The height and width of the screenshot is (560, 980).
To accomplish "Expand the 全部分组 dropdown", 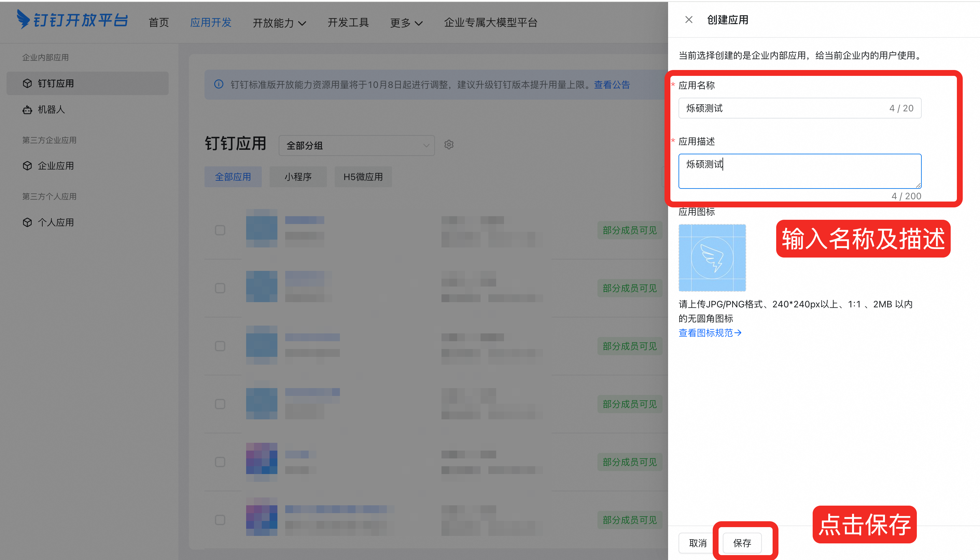I will tap(357, 146).
